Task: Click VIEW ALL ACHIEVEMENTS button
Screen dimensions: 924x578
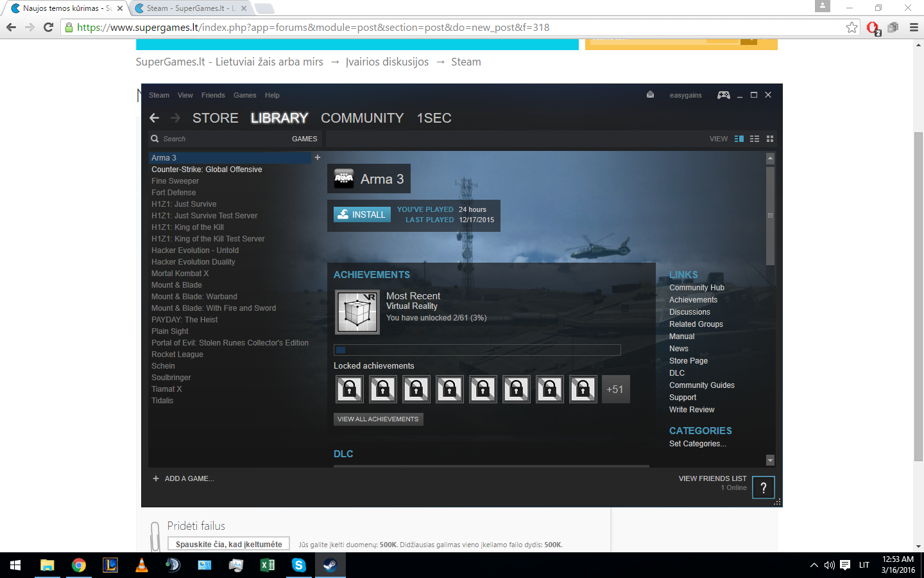Action: pyautogui.click(x=378, y=419)
